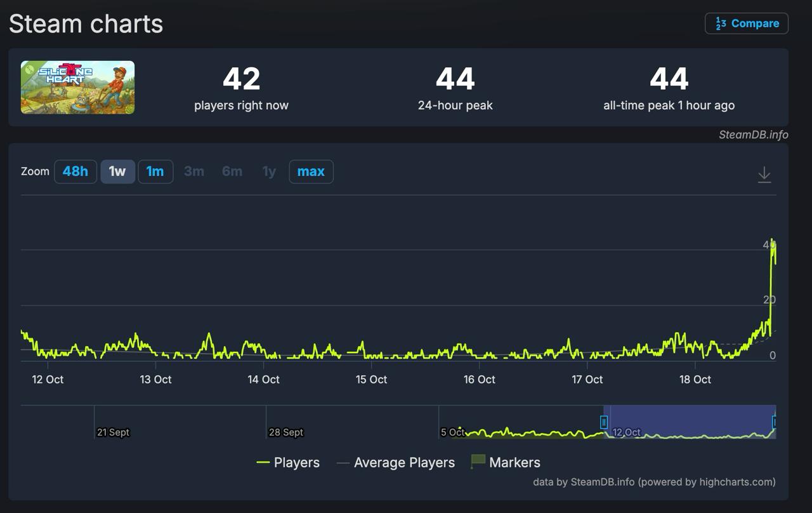This screenshot has height=513, width=812.
Task: Click the SteamDB.info watermark link
Action: click(754, 135)
